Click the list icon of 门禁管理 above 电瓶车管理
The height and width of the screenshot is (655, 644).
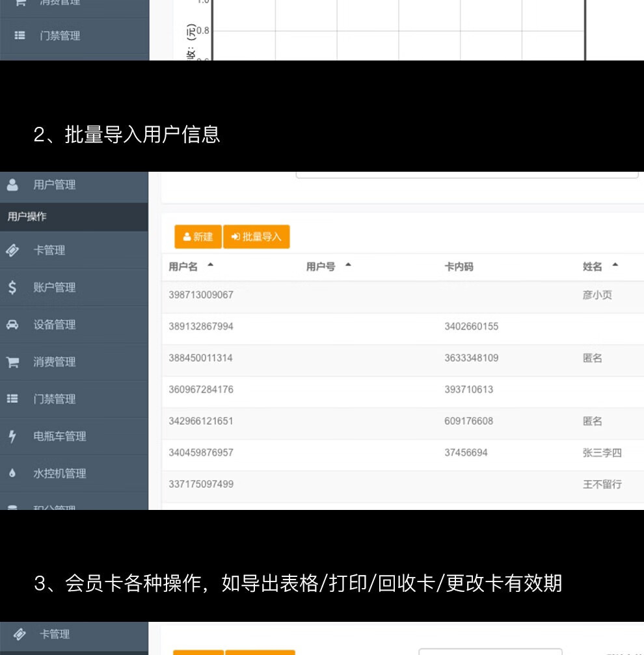coord(12,399)
